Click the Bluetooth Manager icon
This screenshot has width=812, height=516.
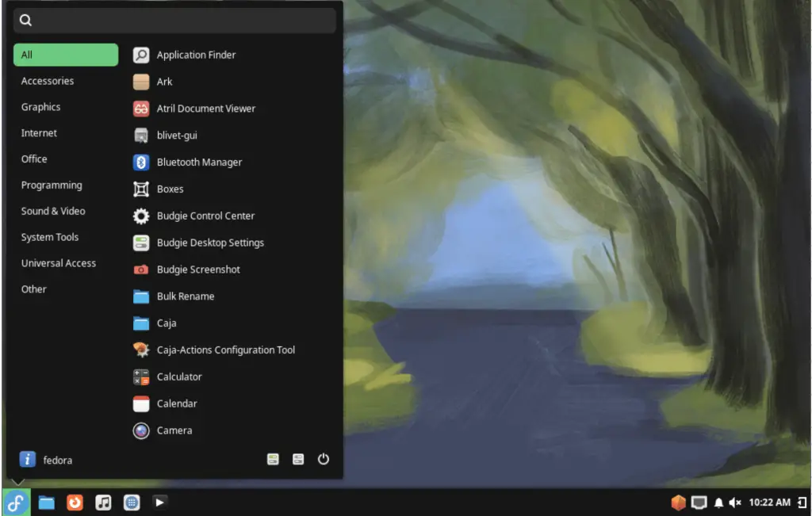click(141, 162)
